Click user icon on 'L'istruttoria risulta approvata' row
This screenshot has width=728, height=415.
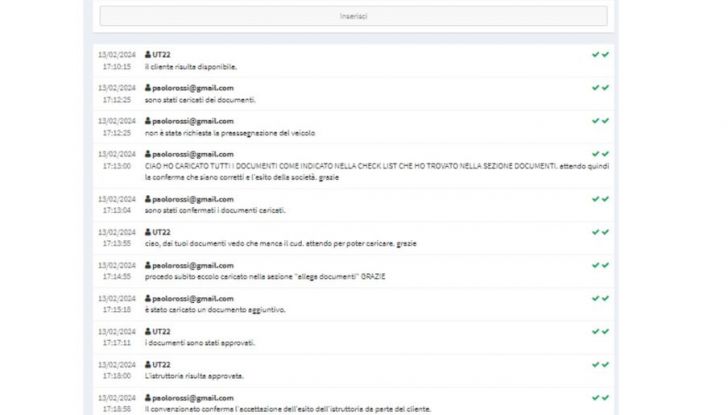tap(148, 364)
